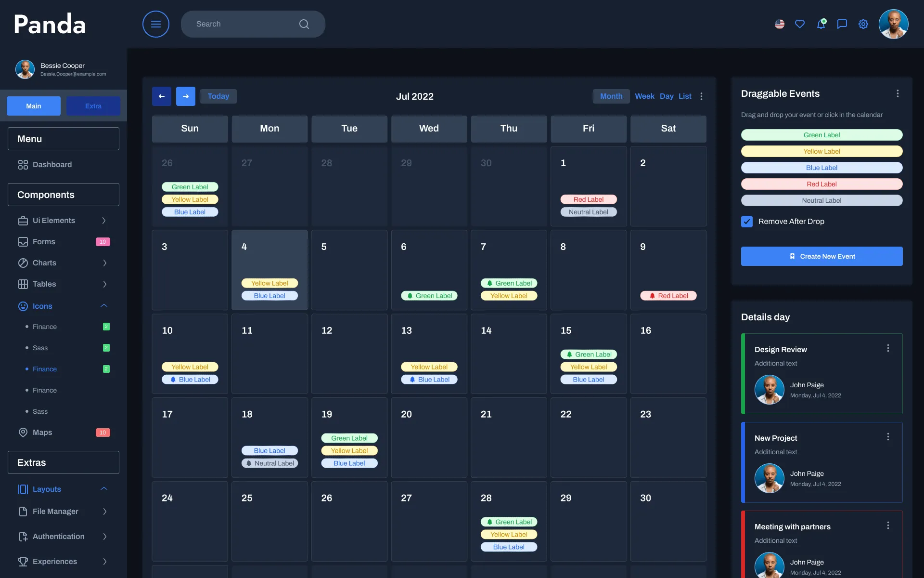Open the hamburger menu next to search
The width and height of the screenshot is (924, 578).
click(155, 24)
